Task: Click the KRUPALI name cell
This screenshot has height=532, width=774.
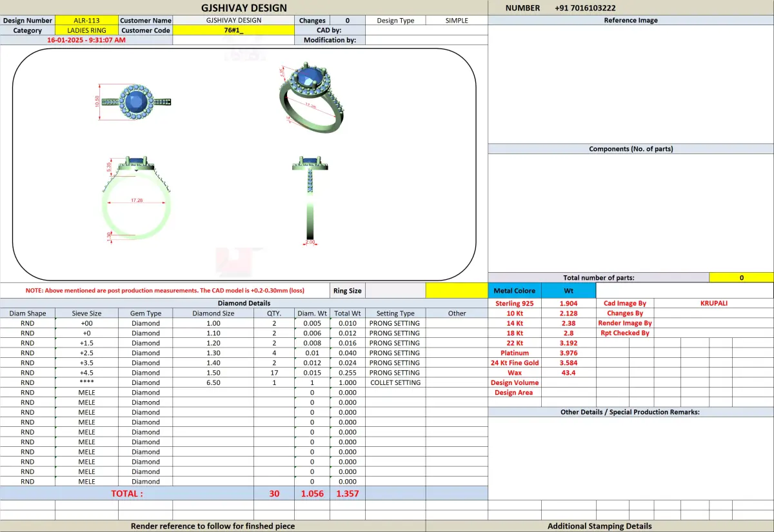Action: coord(713,303)
